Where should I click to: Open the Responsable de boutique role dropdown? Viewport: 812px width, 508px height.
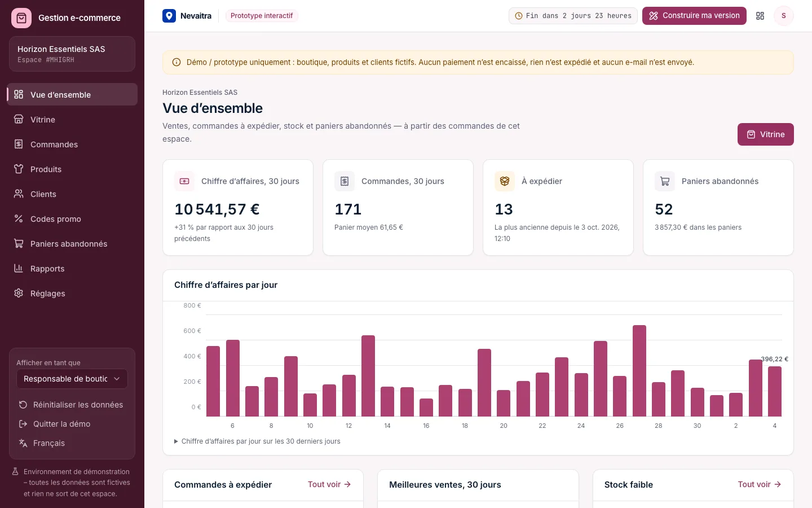tap(72, 379)
